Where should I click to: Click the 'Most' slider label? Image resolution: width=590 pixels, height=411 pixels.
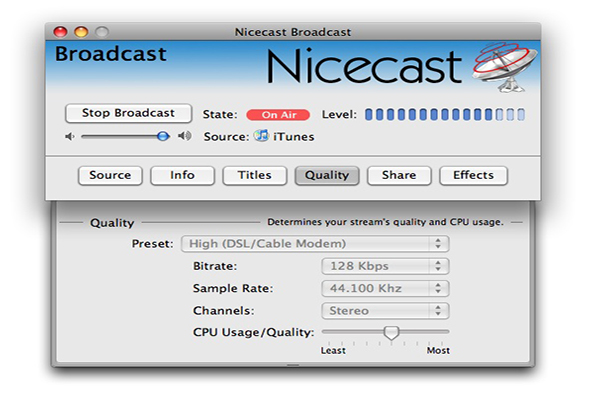pyautogui.click(x=438, y=351)
